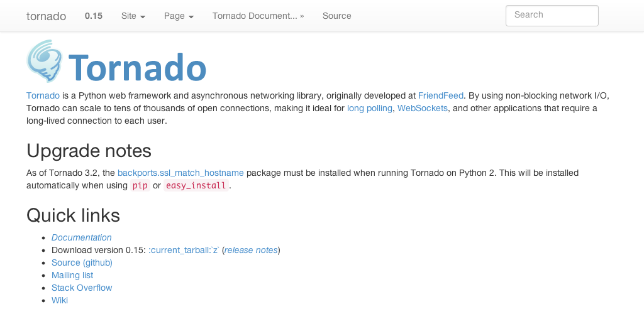Open backports.ssl_match_hostname package link

(180, 173)
